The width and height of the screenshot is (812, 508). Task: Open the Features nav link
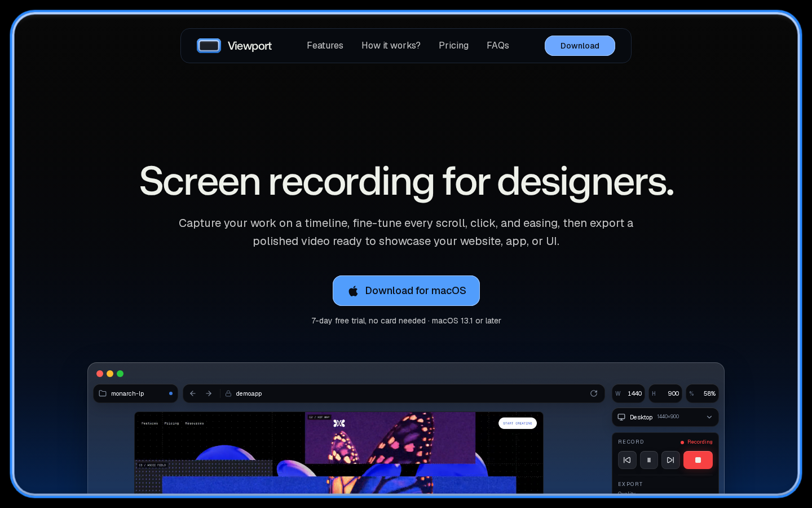pos(325,46)
